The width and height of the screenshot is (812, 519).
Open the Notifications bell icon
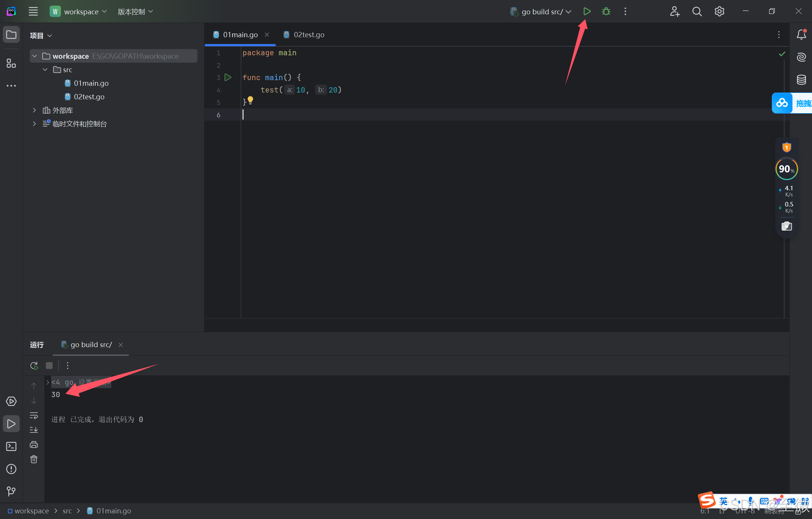[x=801, y=35]
